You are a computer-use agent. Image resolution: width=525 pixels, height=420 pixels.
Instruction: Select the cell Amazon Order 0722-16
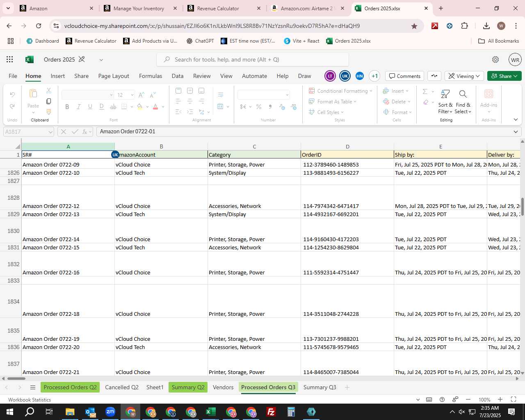(68, 264)
